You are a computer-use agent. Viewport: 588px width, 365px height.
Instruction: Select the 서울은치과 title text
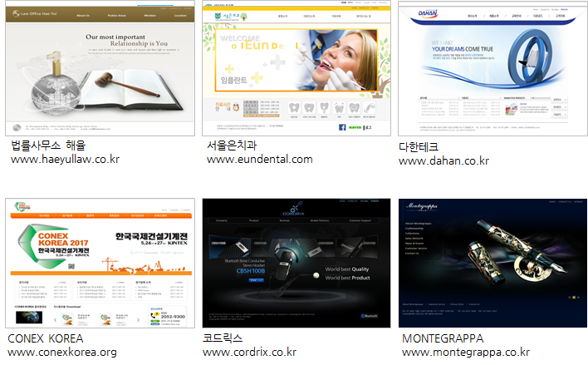click(232, 146)
